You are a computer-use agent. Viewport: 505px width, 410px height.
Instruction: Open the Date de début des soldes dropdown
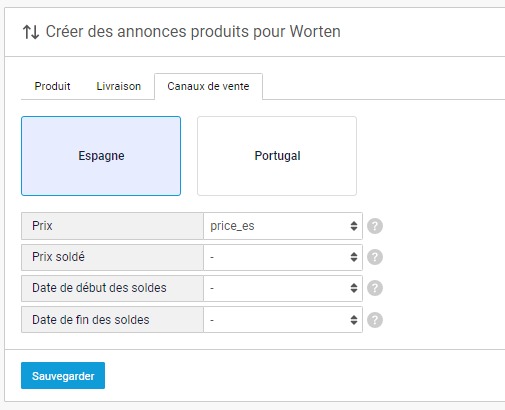pos(283,288)
